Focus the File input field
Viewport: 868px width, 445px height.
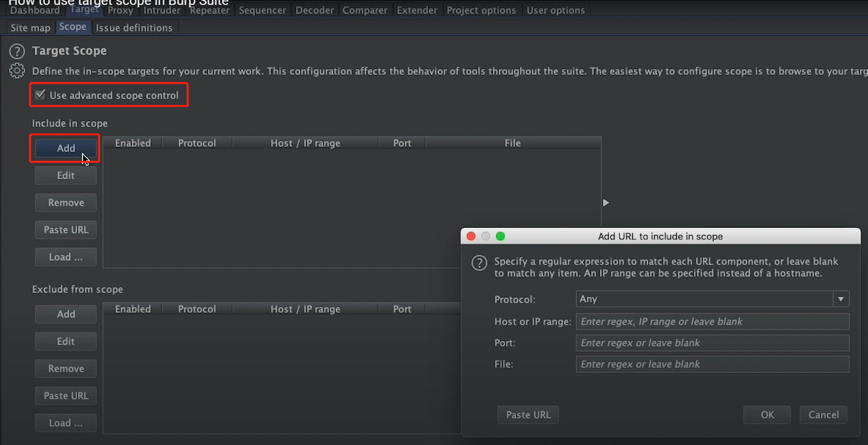pos(712,364)
